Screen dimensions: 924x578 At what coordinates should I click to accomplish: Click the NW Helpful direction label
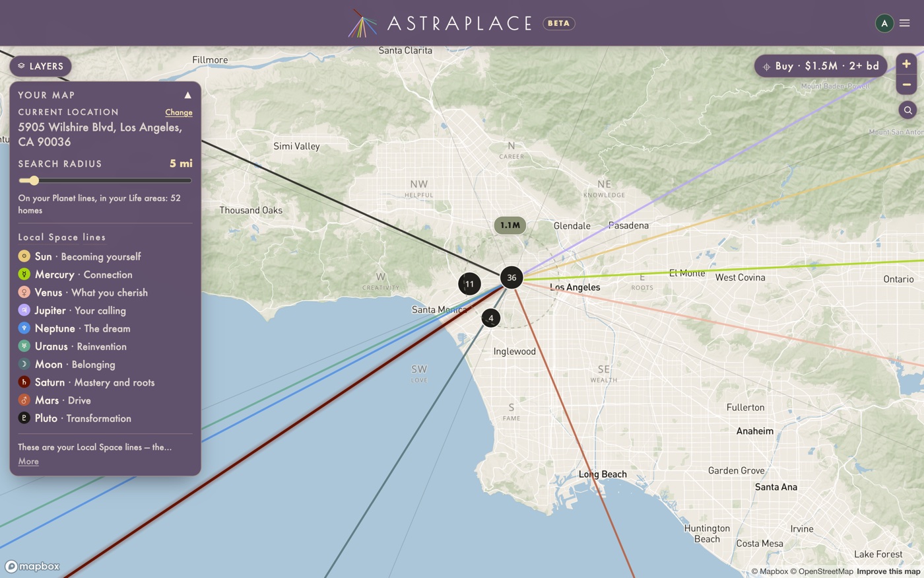(418, 188)
